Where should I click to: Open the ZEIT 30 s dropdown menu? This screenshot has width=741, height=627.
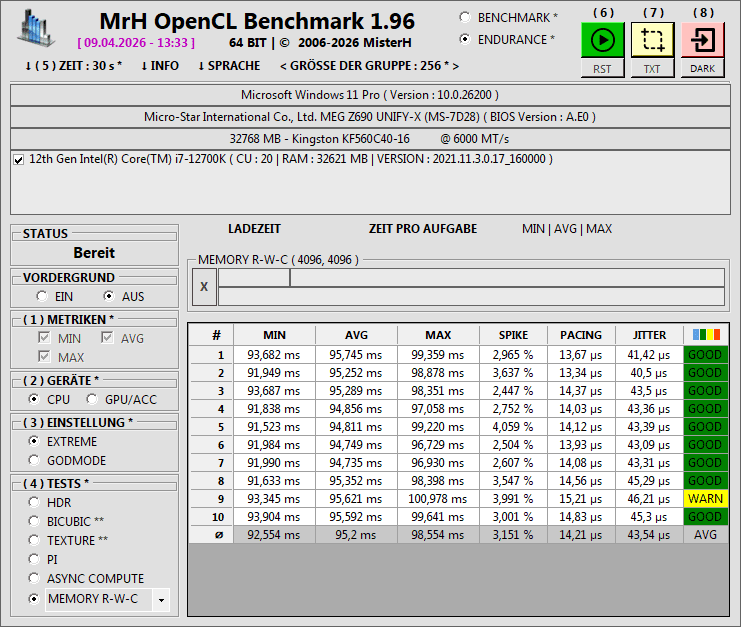coord(73,66)
